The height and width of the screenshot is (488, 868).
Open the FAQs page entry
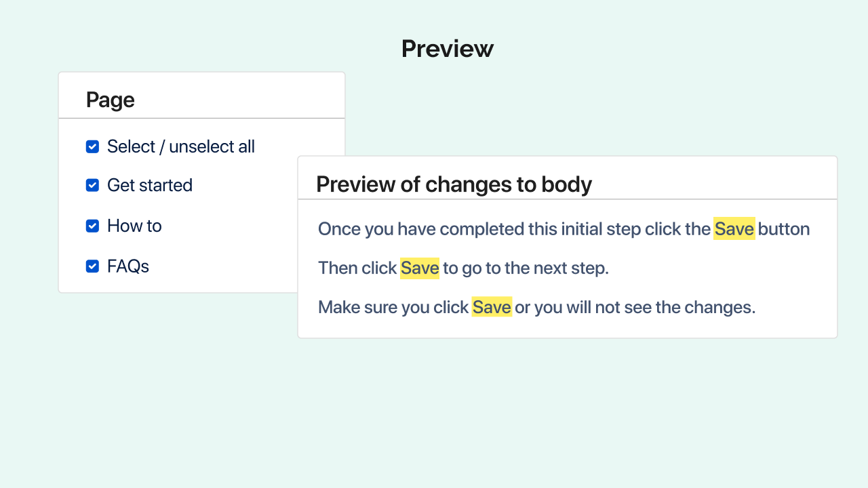pos(128,266)
